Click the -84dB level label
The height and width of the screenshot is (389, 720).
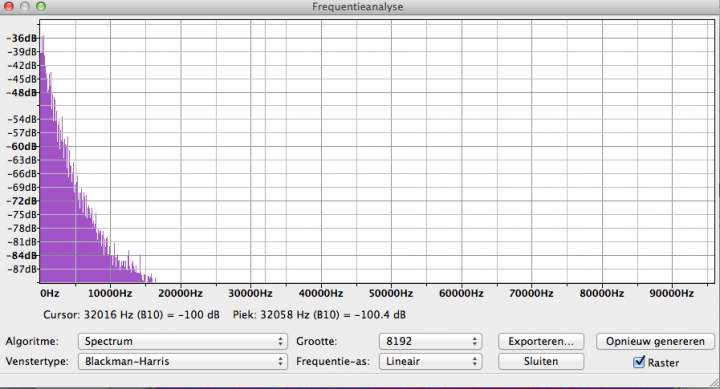tap(22, 255)
